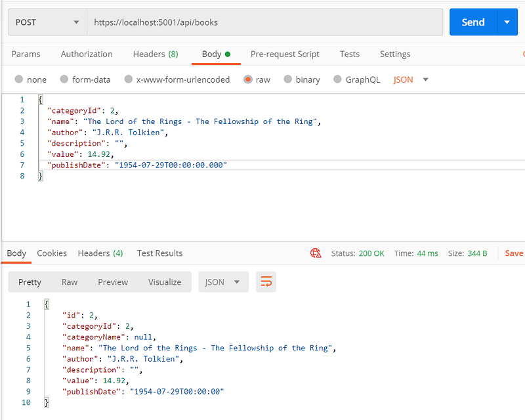Screen dimensions: 525x420
Task: Click the globe network status icon
Action: 316,253
